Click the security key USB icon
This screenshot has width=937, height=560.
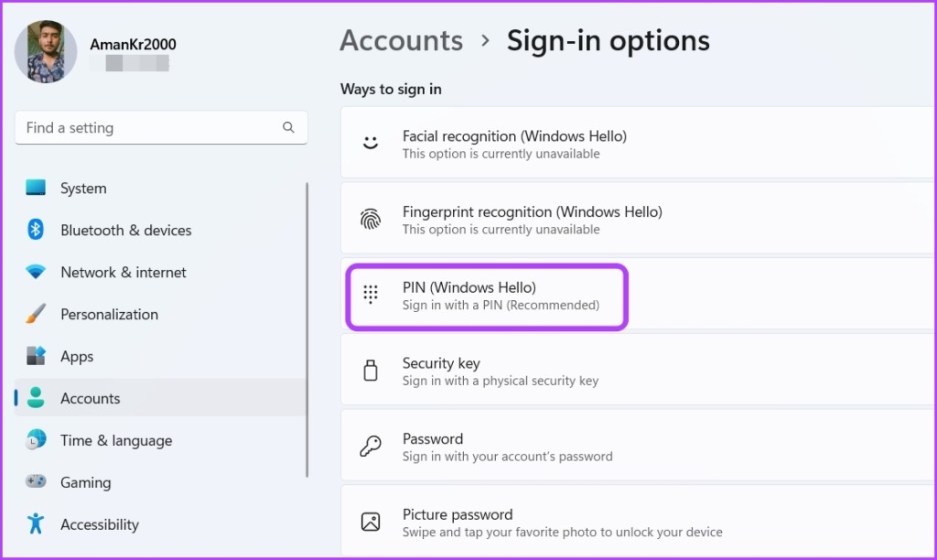coord(370,370)
